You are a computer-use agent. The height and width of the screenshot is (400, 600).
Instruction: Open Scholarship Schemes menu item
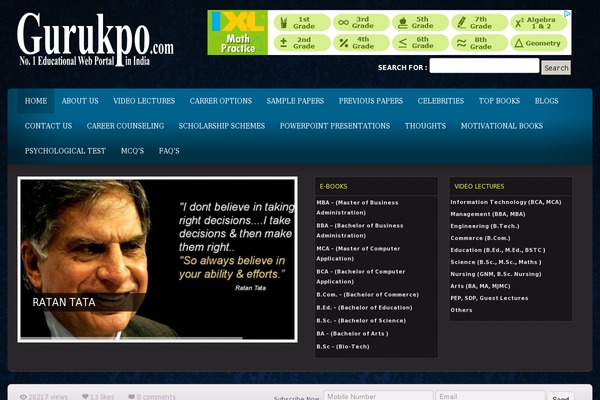222,126
